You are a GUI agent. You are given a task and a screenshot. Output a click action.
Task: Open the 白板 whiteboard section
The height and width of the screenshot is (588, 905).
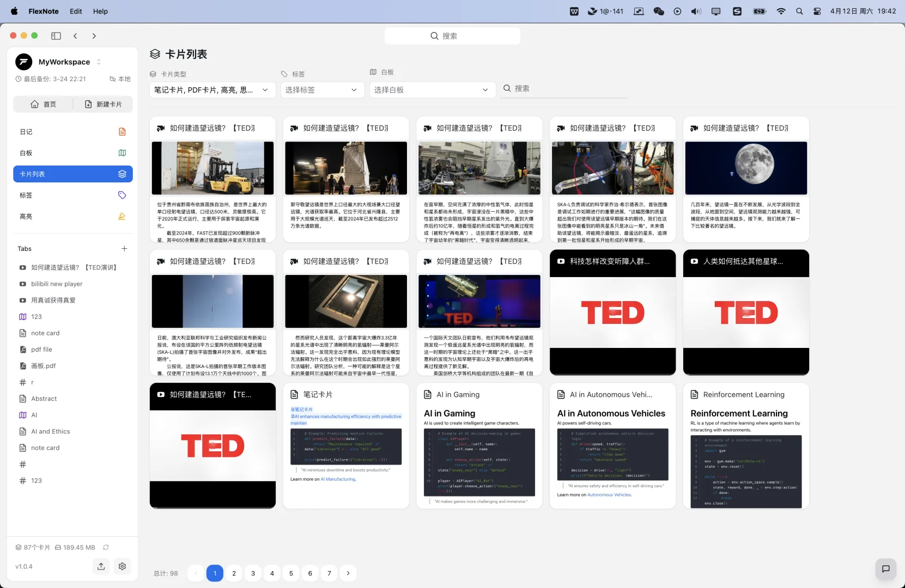pyautogui.click(x=73, y=153)
